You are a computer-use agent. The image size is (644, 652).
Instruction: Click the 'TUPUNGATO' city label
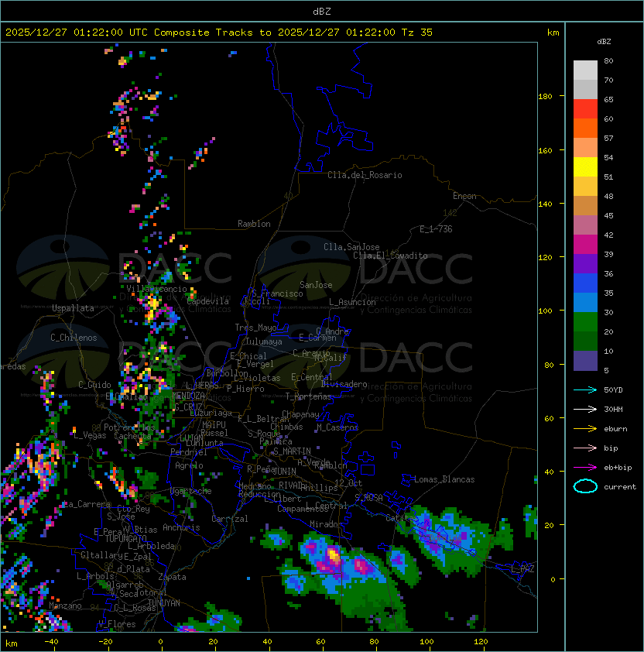(x=125, y=538)
